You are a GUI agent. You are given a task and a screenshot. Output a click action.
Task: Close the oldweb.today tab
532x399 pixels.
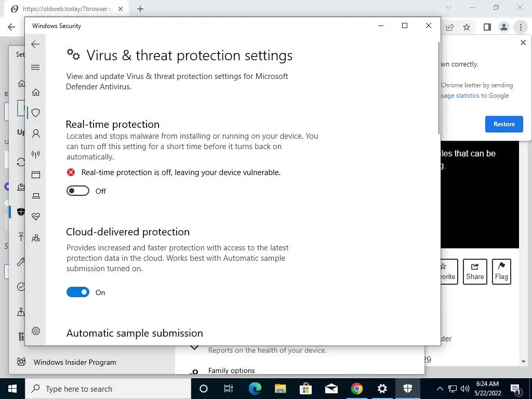pos(121,9)
